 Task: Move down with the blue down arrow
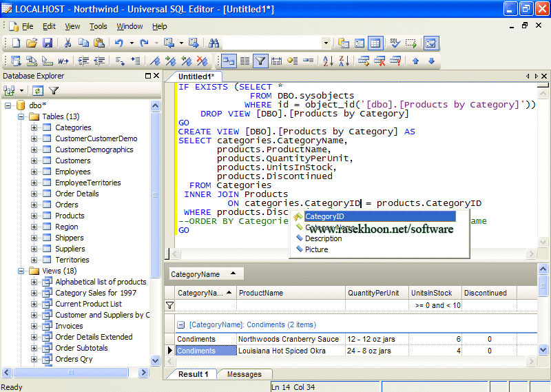click(432, 61)
